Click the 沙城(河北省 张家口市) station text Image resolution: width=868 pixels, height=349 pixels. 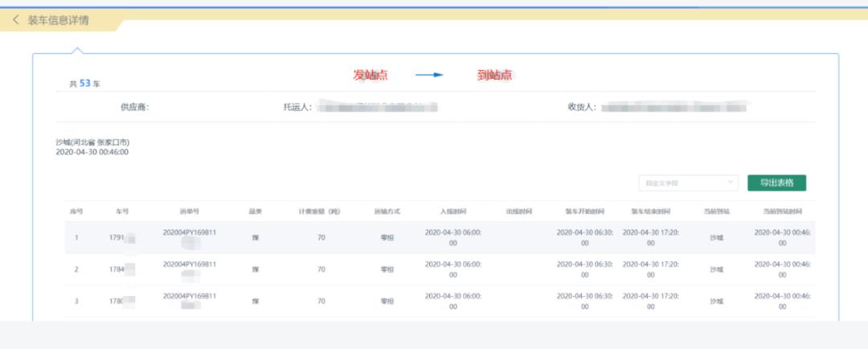tap(92, 143)
